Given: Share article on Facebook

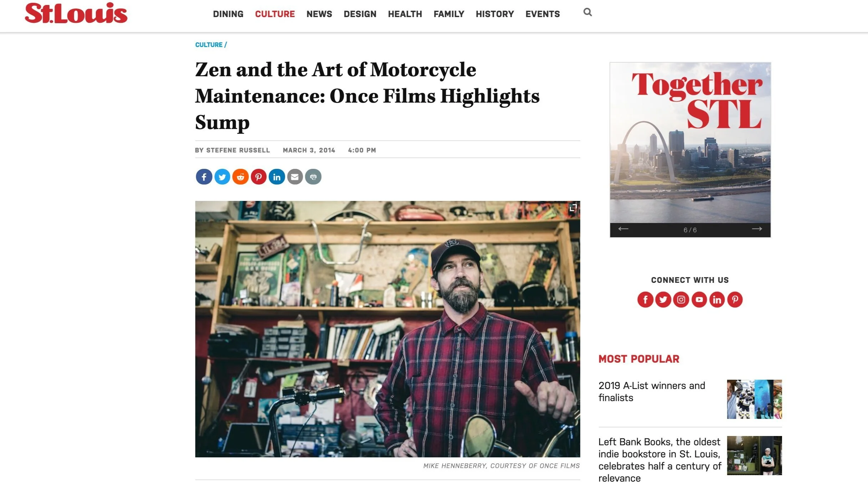Looking at the screenshot, I should (x=204, y=177).
